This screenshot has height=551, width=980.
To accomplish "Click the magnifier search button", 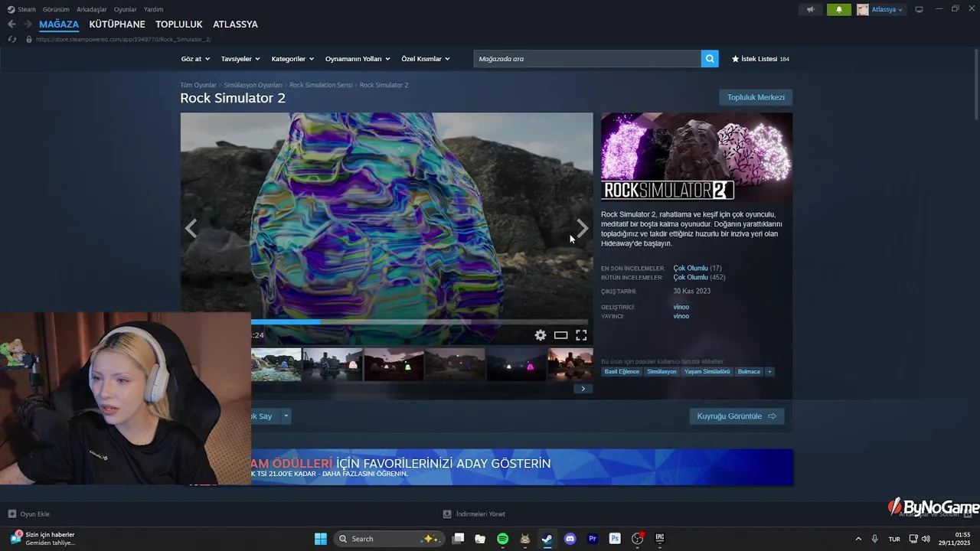I will click(x=710, y=58).
